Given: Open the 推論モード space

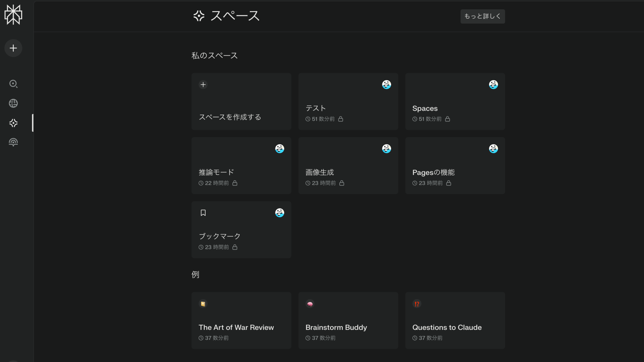Looking at the screenshot, I should (x=241, y=165).
